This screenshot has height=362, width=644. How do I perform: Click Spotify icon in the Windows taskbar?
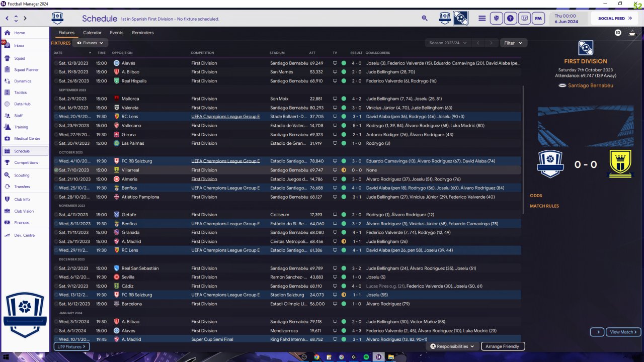[x=366, y=357]
